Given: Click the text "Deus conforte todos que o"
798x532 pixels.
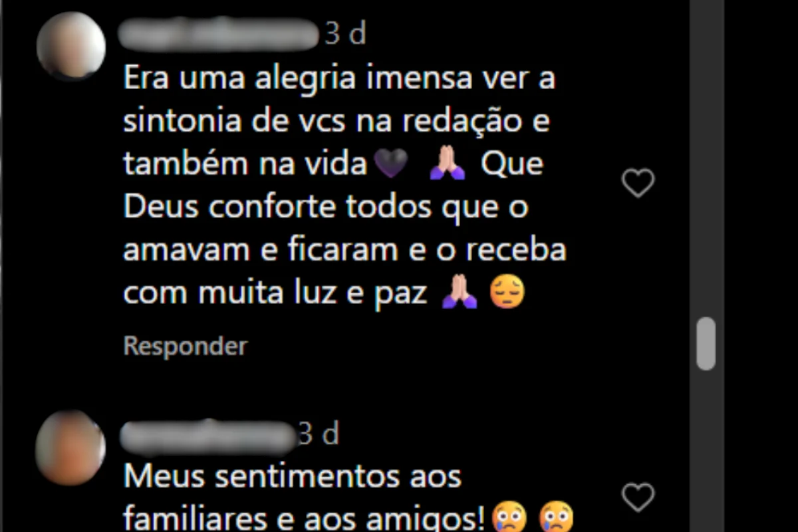Looking at the screenshot, I should [326, 207].
